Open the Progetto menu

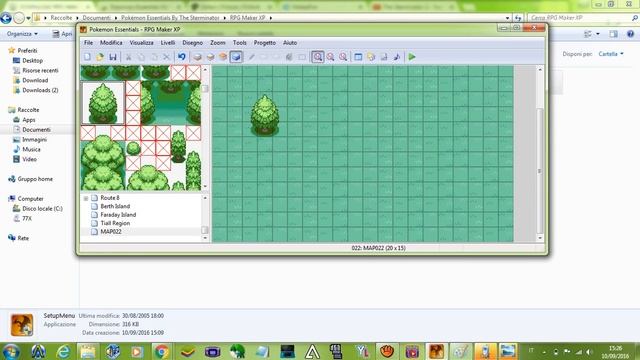pos(264,43)
